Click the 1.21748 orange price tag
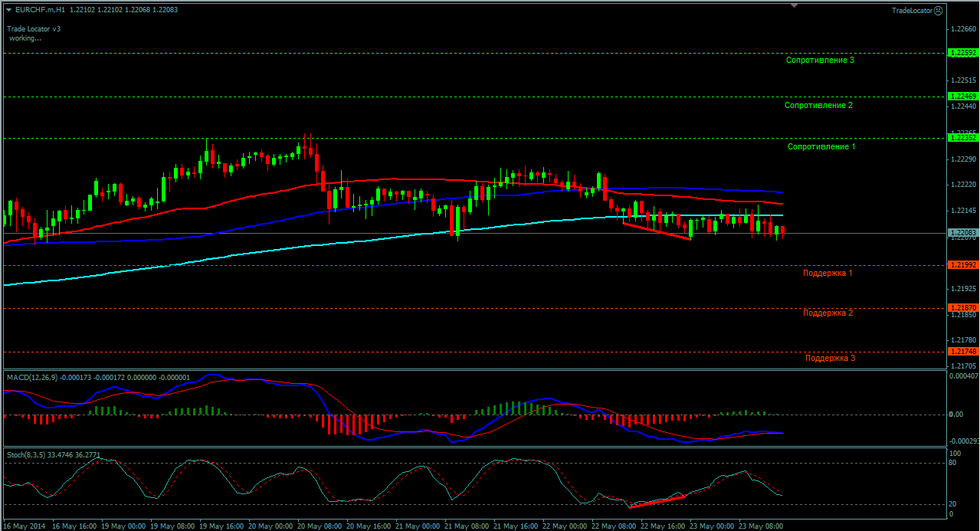 962,351
